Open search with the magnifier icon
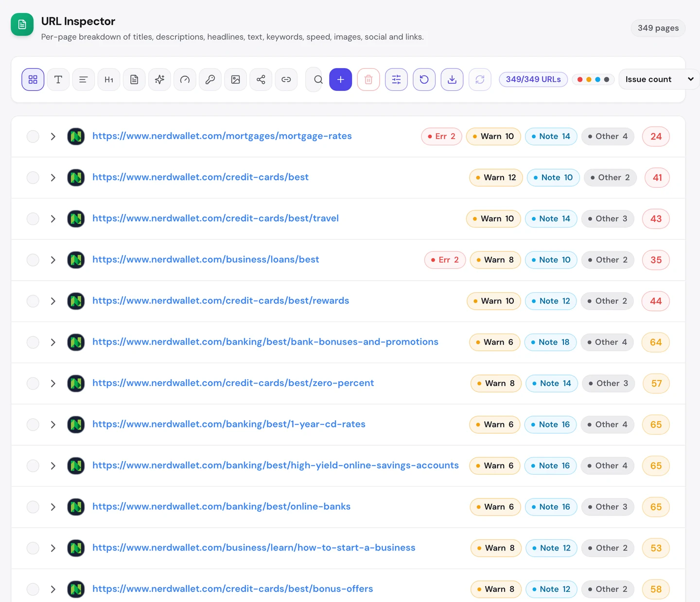Image resolution: width=700 pixels, height=602 pixels. (318, 79)
